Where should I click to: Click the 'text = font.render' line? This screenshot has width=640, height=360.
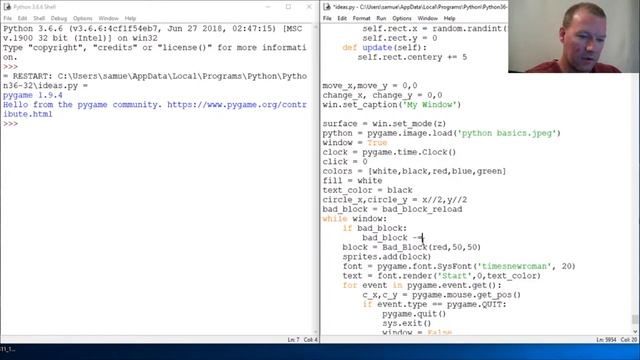[442, 276]
